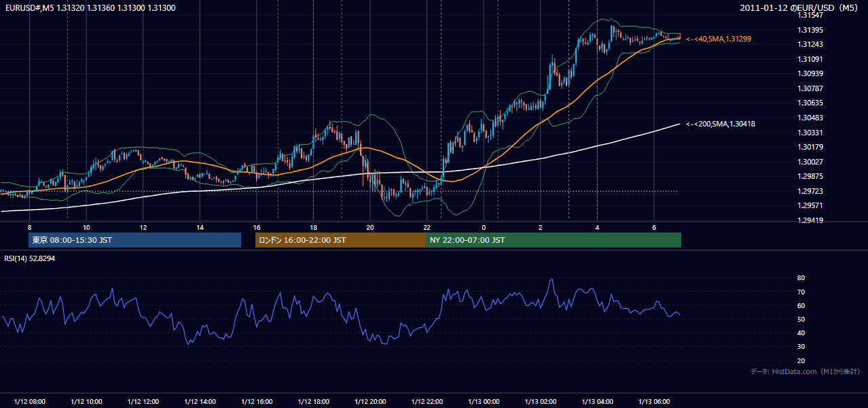Viewport: 868px width, 408px height.
Task: Click the 1/13 04:00 time label
Action: pyautogui.click(x=597, y=402)
